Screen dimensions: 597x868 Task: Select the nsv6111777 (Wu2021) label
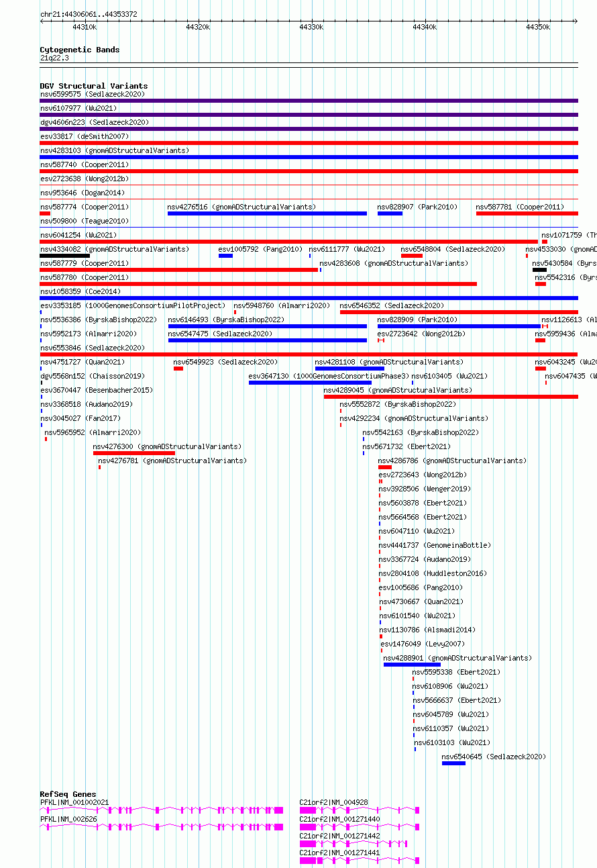[347, 249]
